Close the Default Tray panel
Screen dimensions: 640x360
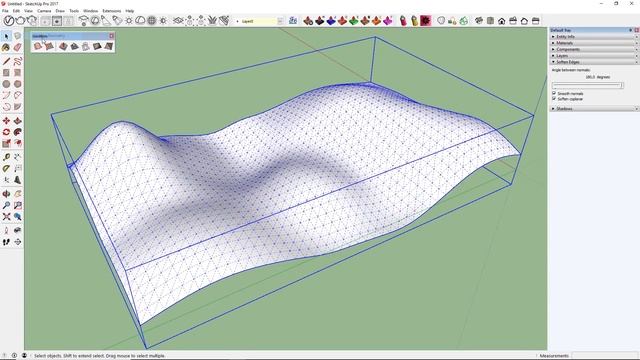[636, 30]
